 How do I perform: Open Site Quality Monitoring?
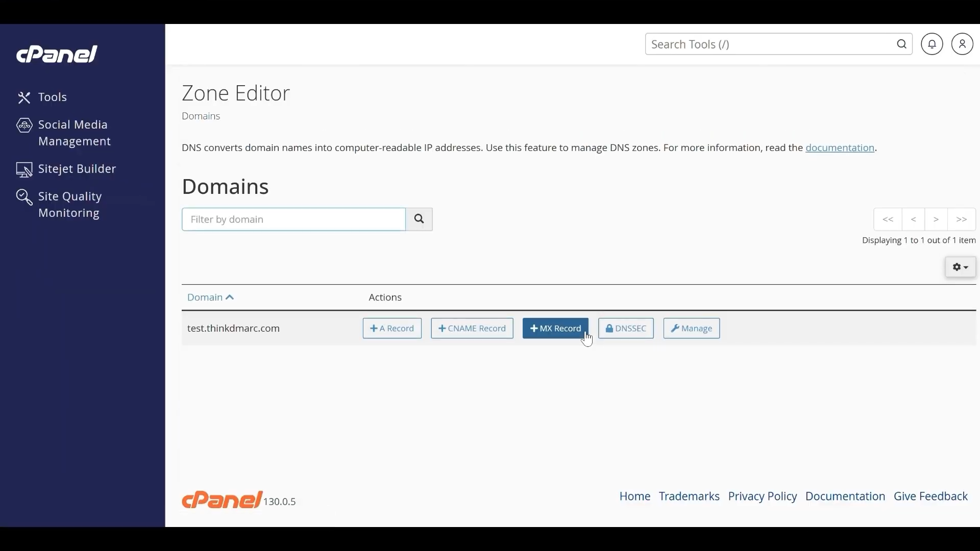point(69,204)
